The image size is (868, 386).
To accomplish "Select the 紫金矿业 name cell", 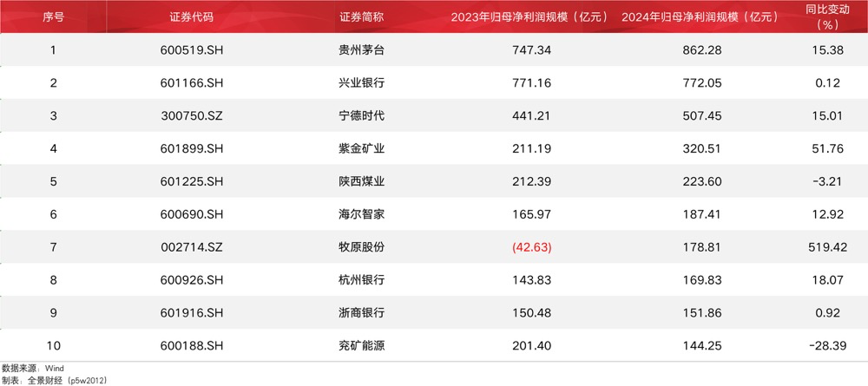I will click(361, 149).
